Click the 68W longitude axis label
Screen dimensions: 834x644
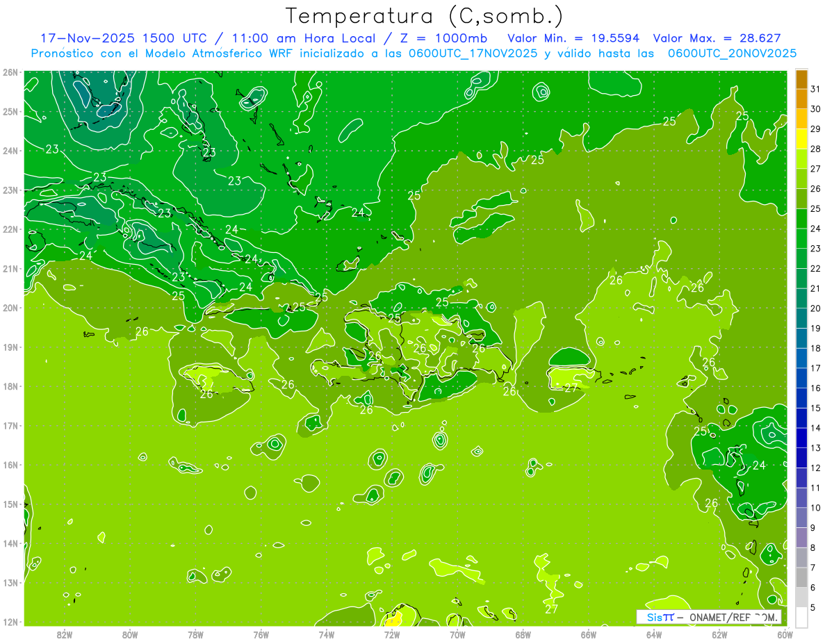523,634
